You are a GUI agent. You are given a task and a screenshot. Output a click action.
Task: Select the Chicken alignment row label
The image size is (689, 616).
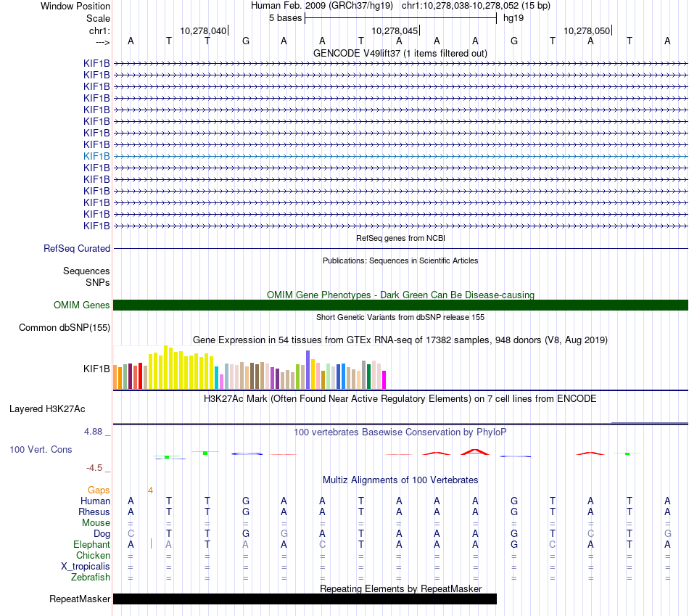pyautogui.click(x=93, y=555)
